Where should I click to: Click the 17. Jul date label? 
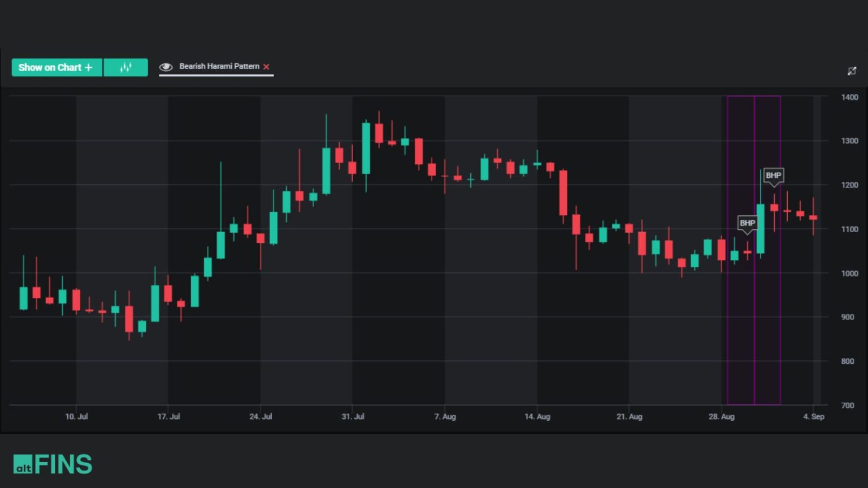(x=168, y=417)
